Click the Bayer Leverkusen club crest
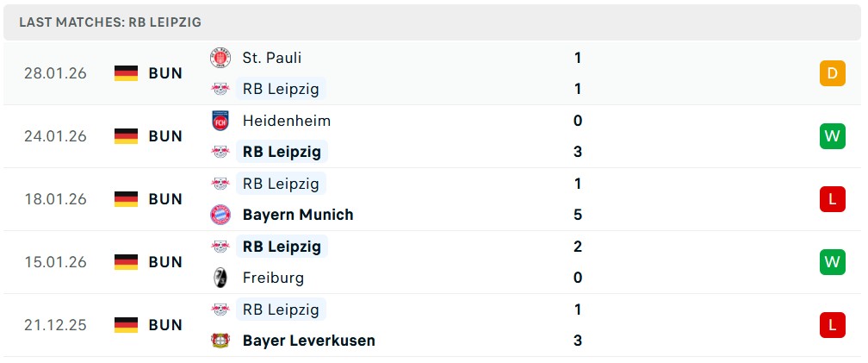This screenshot has height=363, width=868. point(220,341)
